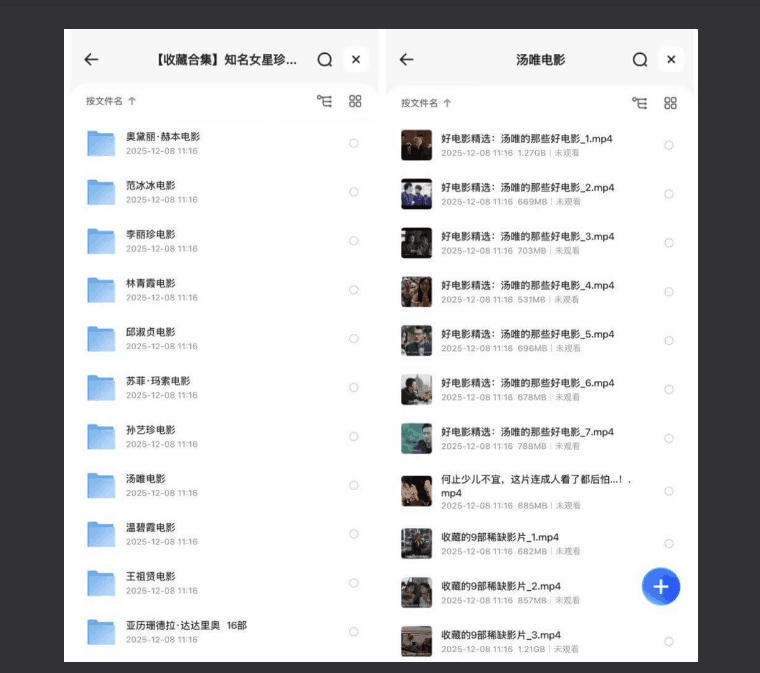
Task: Open the 按文件名 sort dropdown in left panel
Action: 110,101
